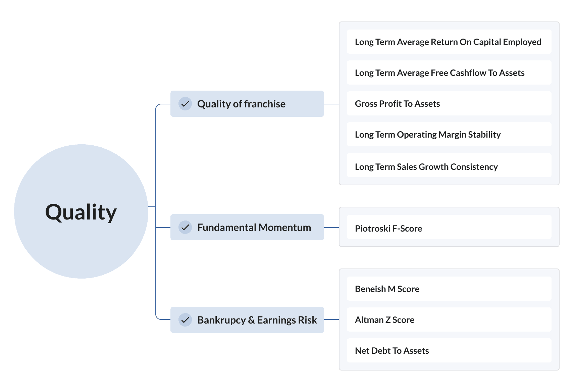Select the Quality of franchise box

pyautogui.click(x=247, y=104)
